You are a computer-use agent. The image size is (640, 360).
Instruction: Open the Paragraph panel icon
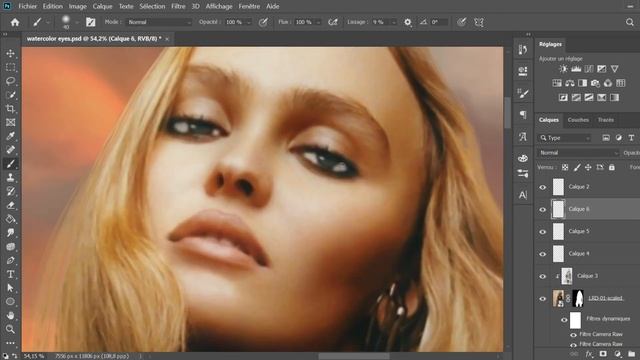523,115
